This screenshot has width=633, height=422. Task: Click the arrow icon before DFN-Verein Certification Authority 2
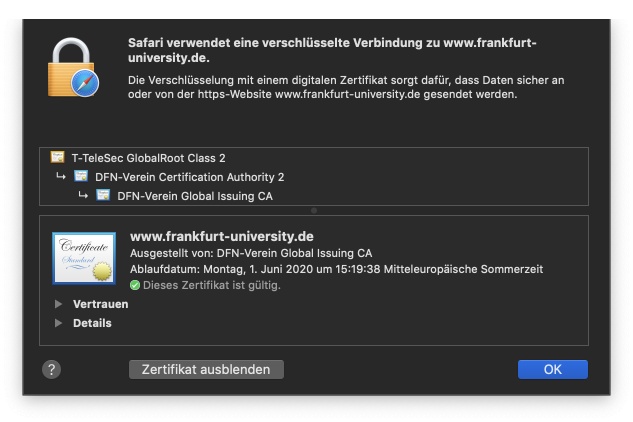(x=61, y=176)
